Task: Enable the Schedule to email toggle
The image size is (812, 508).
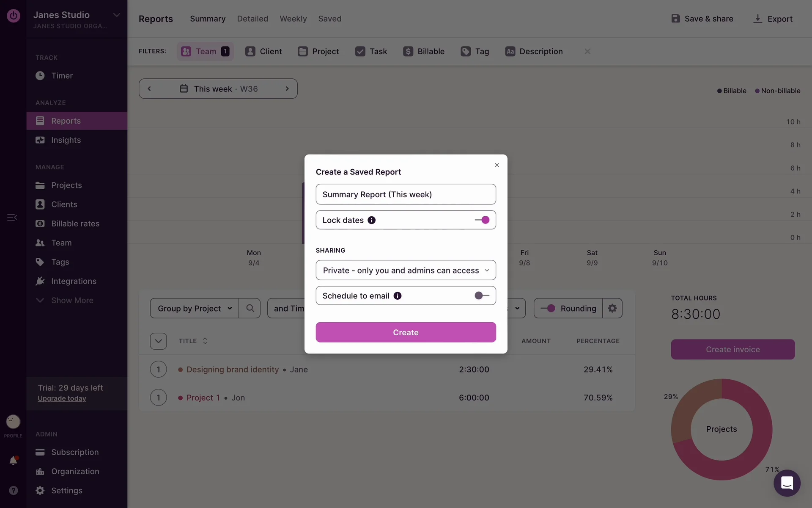Action: coord(482,296)
